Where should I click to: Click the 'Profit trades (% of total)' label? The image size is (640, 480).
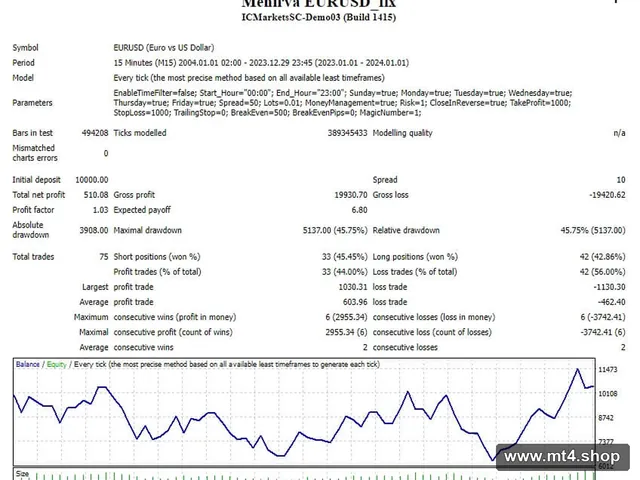point(157,272)
